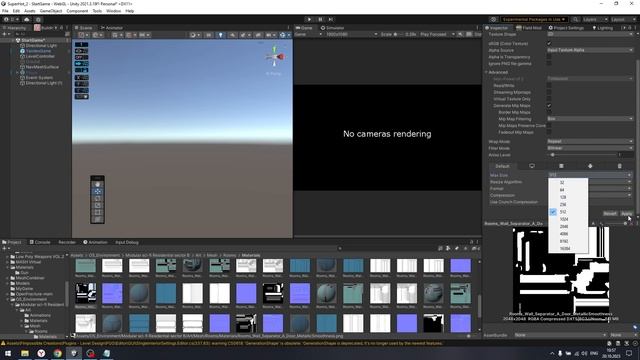Image resolution: width=640 pixels, height=360 pixels.
Task: Choose 1024 in Max Size list
Action: click(x=564, y=219)
